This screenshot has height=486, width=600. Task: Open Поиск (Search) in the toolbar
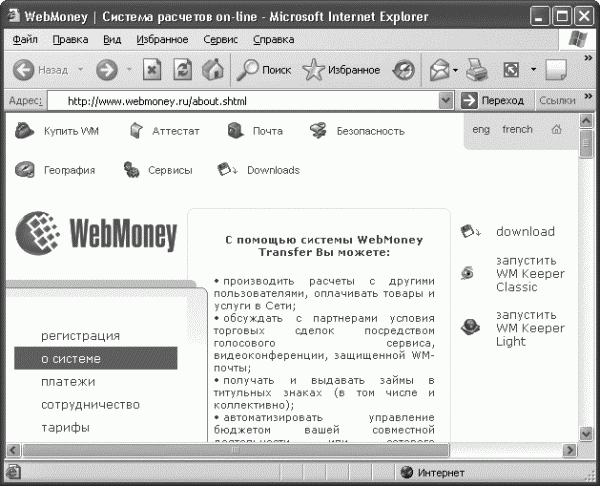(x=263, y=70)
